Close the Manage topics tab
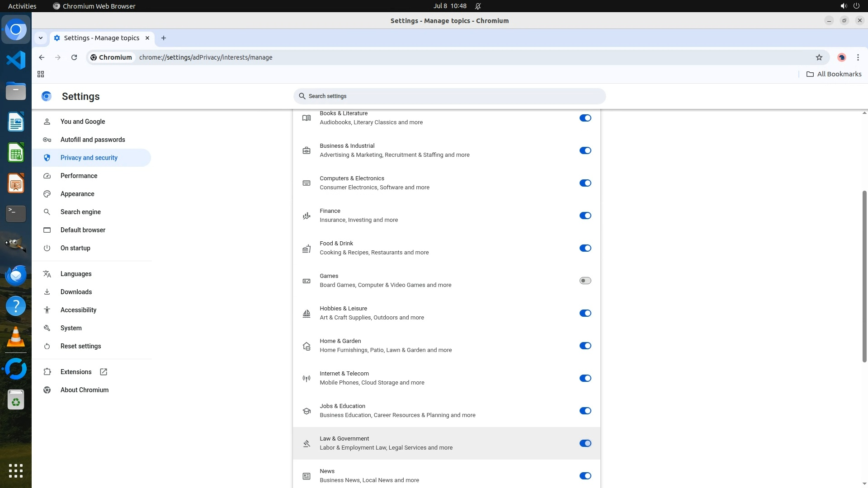This screenshot has width=868, height=488. 147,38
